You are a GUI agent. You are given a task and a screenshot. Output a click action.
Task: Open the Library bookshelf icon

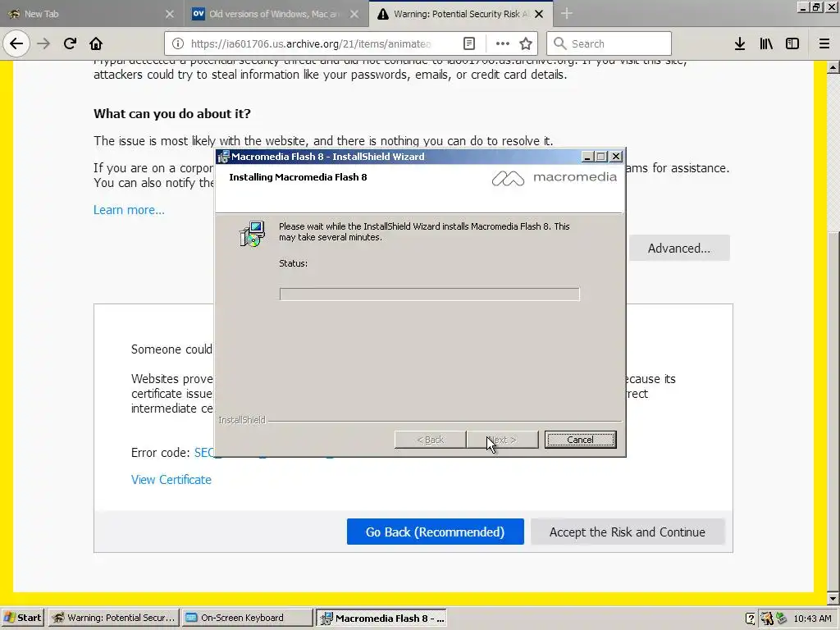(x=766, y=43)
